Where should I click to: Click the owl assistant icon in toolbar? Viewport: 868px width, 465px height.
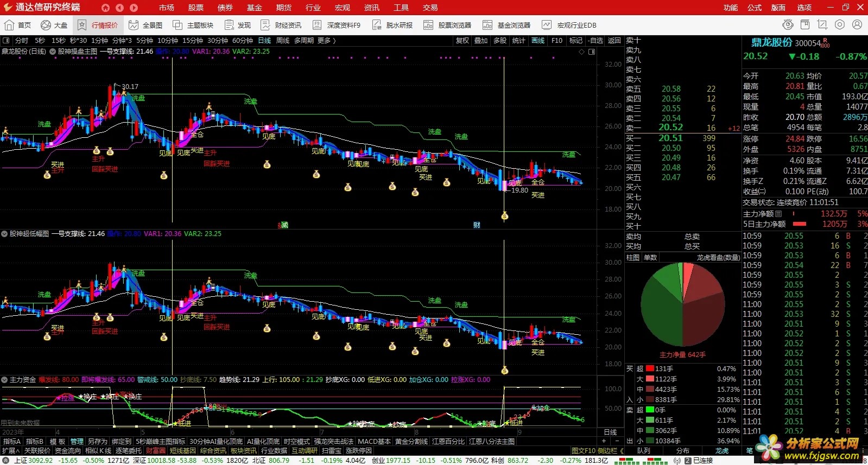pos(788,25)
